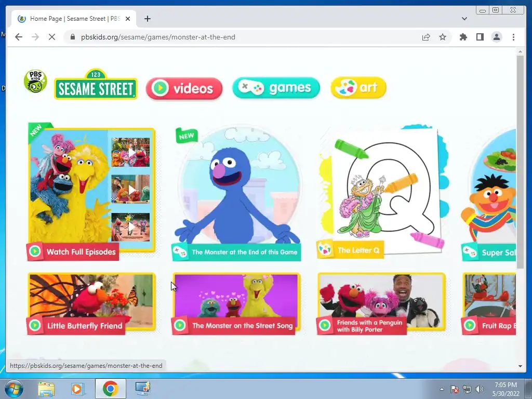The image size is (532, 399).
Task: Bookmark this page with star icon
Action: point(443,37)
